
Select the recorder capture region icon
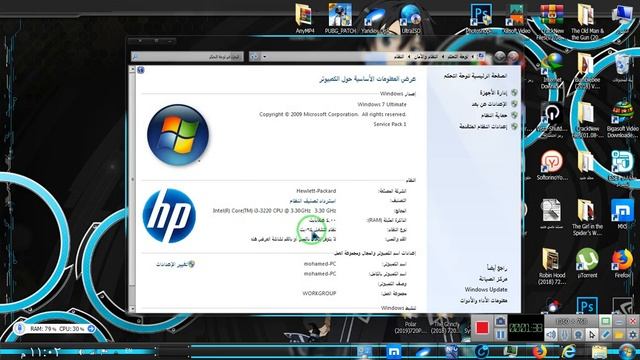coord(605,321)
